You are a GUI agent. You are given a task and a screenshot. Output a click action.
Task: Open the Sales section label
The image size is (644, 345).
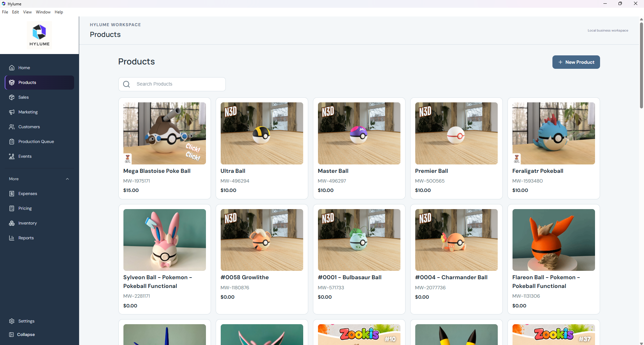(23, 97)
